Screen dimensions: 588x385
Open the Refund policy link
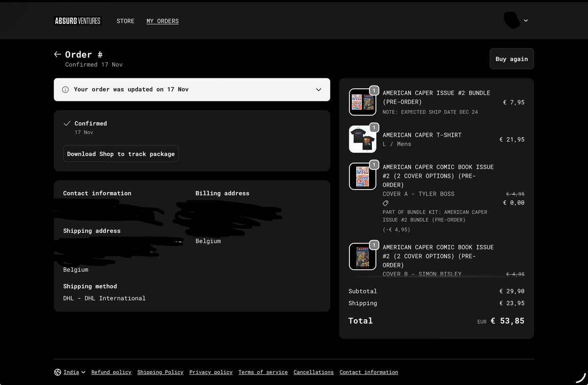[x=111, y=372]
